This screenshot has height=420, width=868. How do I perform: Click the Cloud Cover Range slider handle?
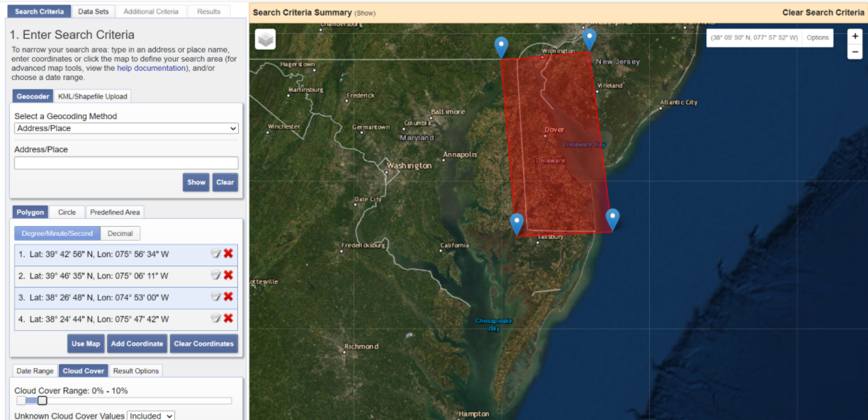tap(42, 401)
